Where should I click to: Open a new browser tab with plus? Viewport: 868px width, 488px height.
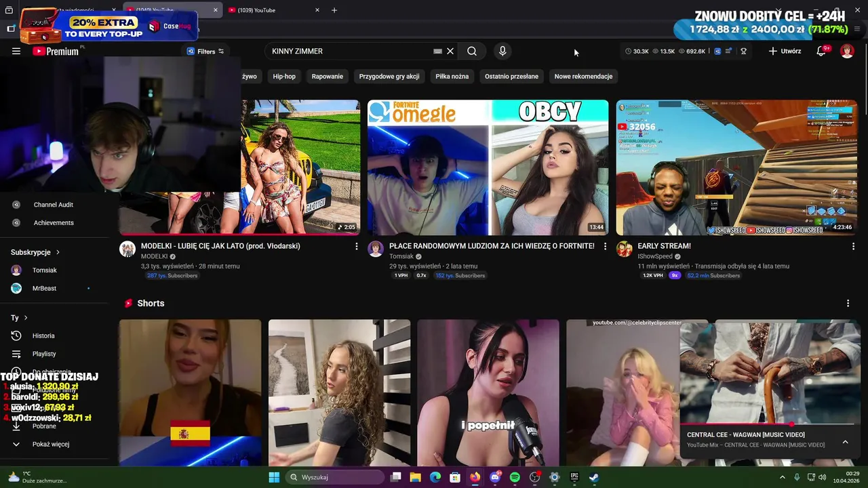pyautogui.click(x=334, y=10)
